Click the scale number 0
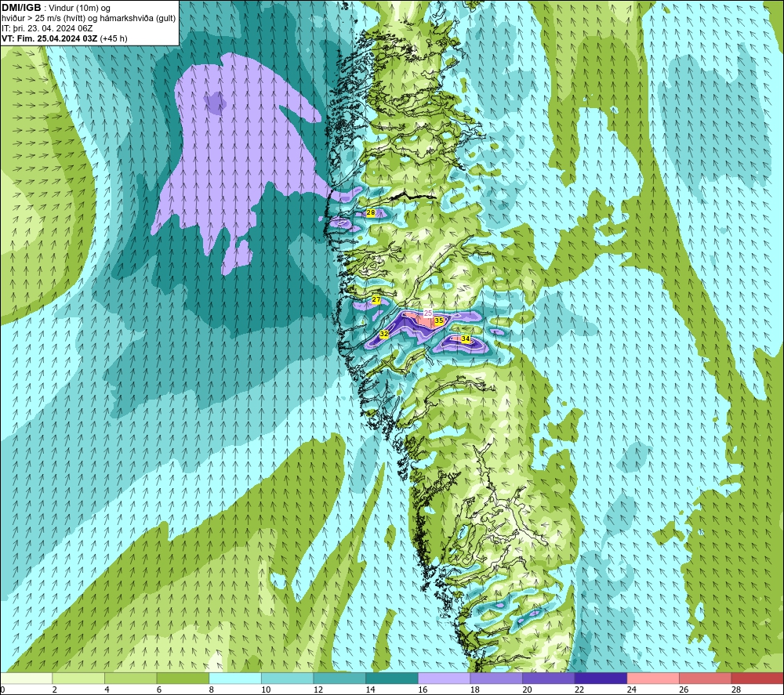 tap(2, 690)
